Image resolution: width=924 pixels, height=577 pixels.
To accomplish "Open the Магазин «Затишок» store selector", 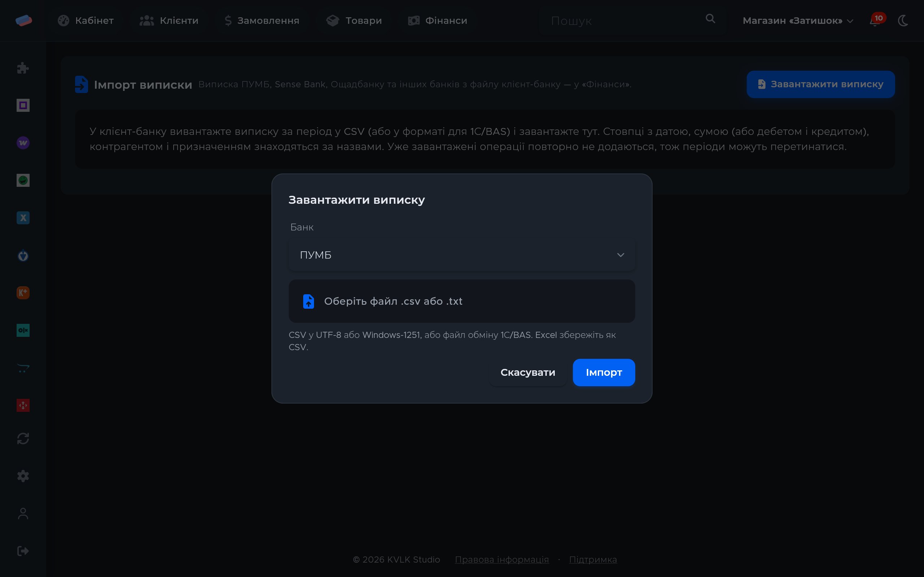I will [798, 21].
